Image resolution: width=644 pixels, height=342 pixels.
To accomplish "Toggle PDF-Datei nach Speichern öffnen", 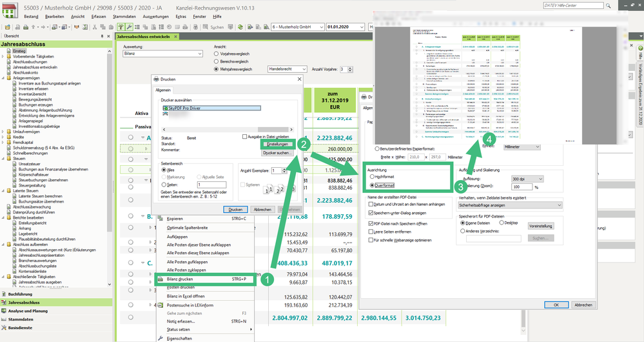I will pyautogui.click(x=371, y=224).
